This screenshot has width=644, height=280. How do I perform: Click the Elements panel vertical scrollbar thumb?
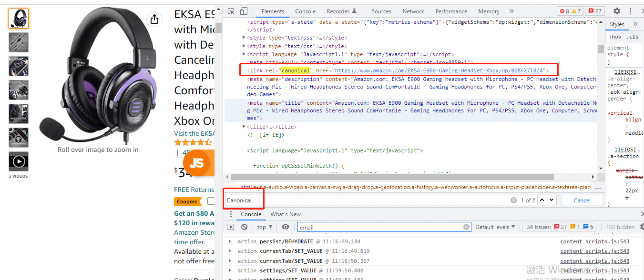[x=601, y=49]
